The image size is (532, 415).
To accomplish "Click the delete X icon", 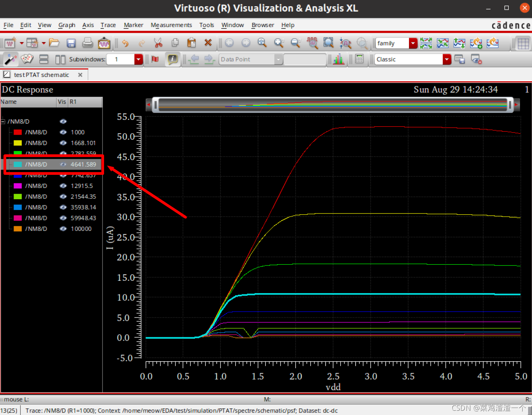I will (x=208, y=43).
